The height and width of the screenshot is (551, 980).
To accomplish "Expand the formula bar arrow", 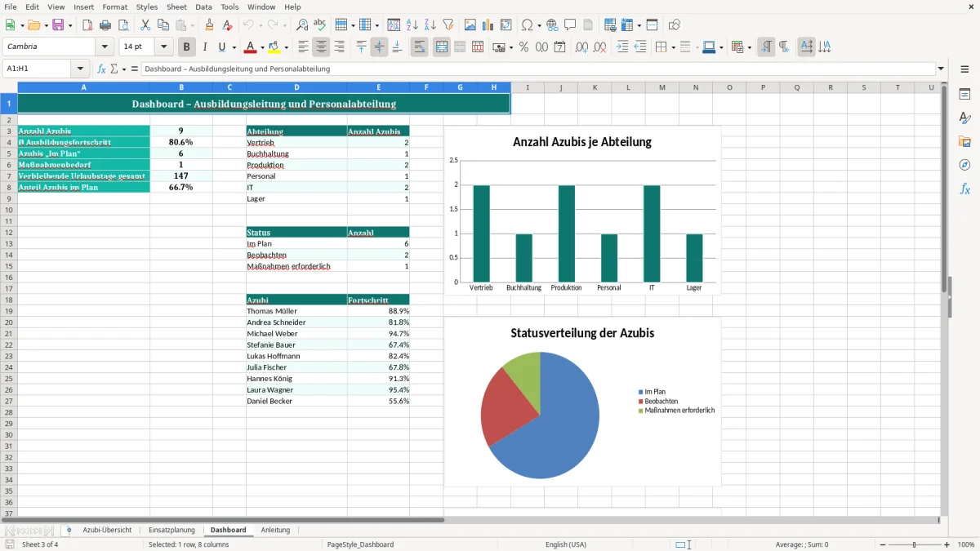I will point(941,69).
